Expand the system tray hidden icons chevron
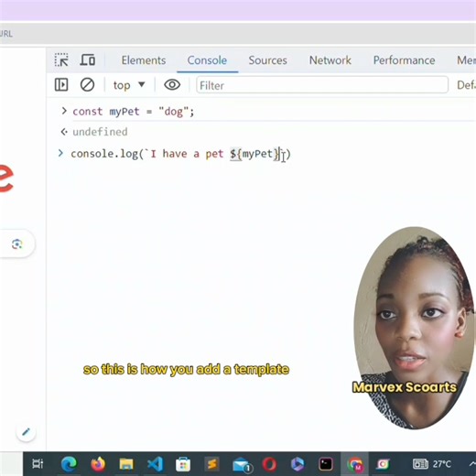This screenshot has height=476, width=476. coord(471,464)
